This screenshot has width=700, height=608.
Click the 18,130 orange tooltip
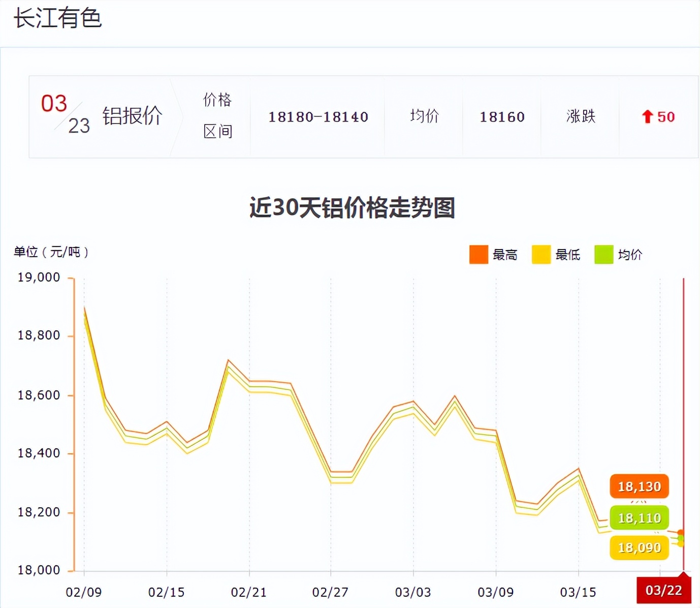tap(640, 487)
